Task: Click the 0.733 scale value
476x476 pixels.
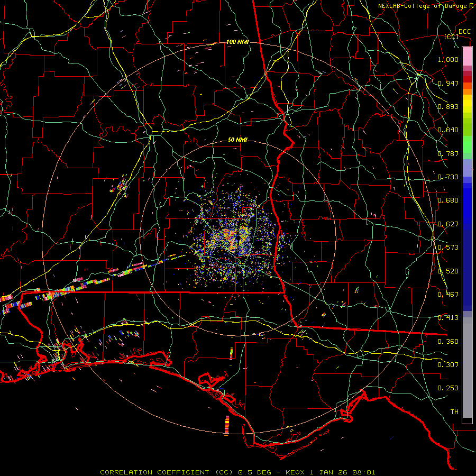Action: click(448, 177)
